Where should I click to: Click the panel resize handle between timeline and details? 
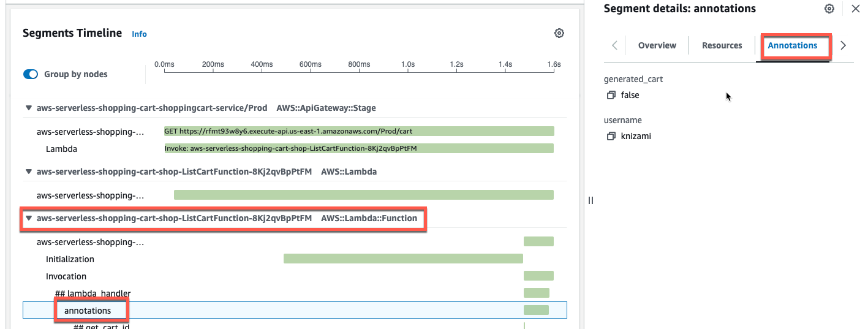tap(591, 200)
